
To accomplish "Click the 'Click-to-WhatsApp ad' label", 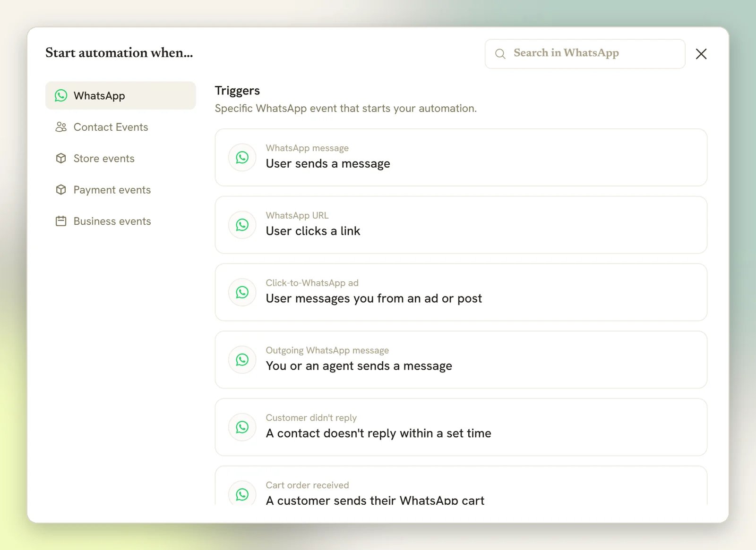I will (x=312, y=283).
